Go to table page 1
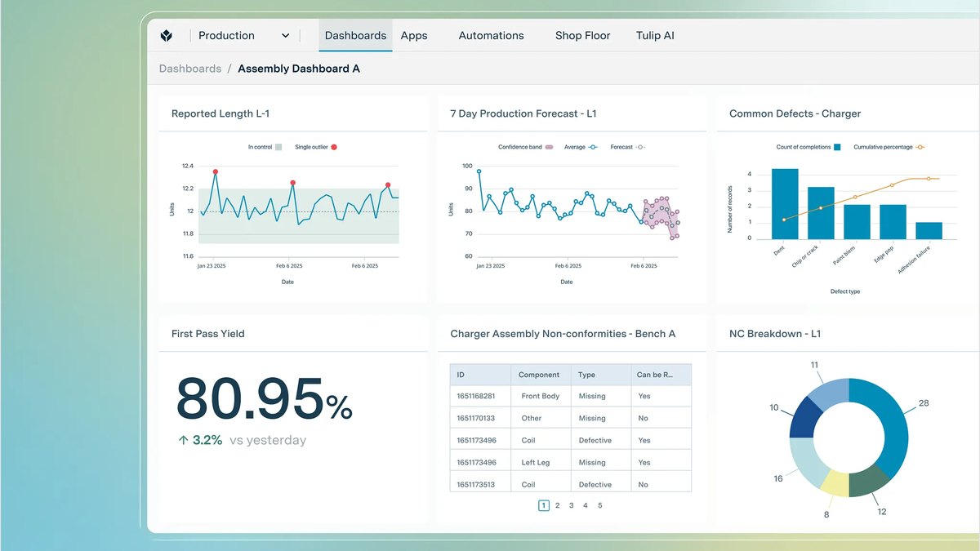The width and height of the screenshot is (980, 551). tap(544, 506)
